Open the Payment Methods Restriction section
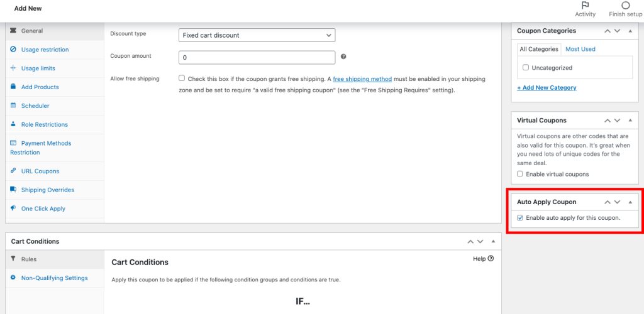This screenshot has height=314, width=644. tap(55, 148)
